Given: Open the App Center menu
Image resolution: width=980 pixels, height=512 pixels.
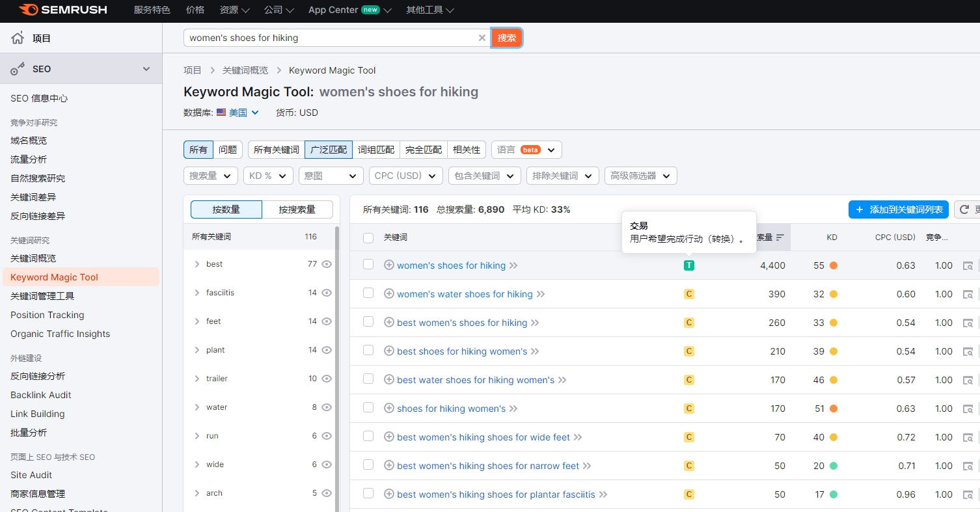Looking at the screenshot, I should click(x=350, y=10).
